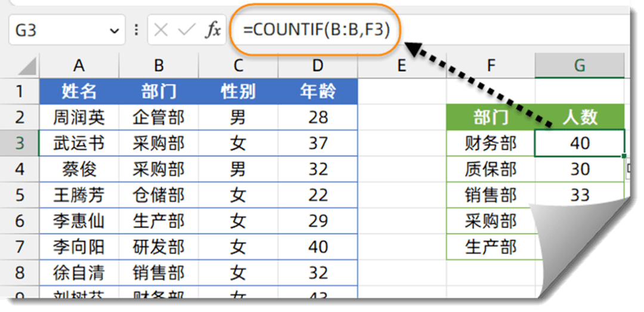Image resolution: width=644 pixels, height=312 pixels.
Task: Click the Cancel X icon in formula bar
Action: 161,30
